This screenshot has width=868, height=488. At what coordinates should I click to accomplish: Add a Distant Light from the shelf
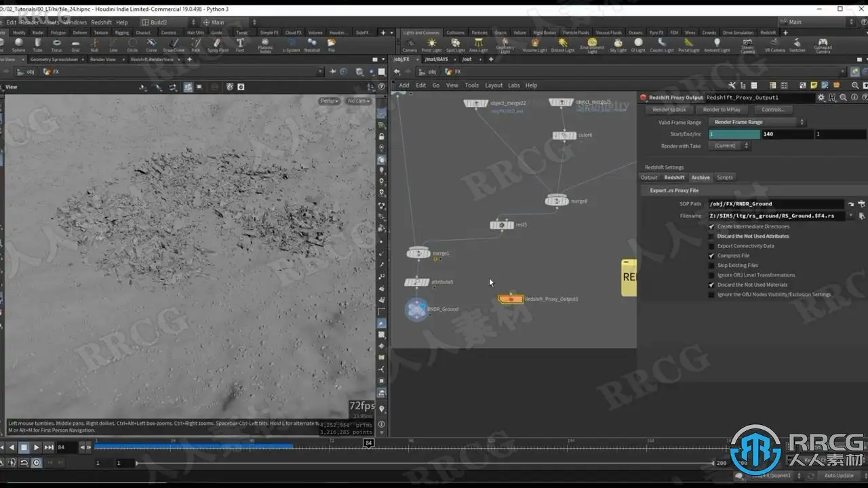[562, 45]
